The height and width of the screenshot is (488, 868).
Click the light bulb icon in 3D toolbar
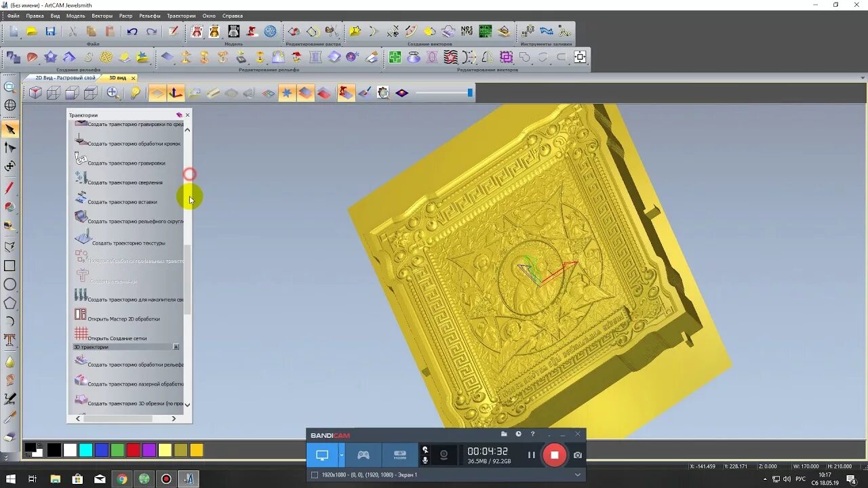(135, 93)
